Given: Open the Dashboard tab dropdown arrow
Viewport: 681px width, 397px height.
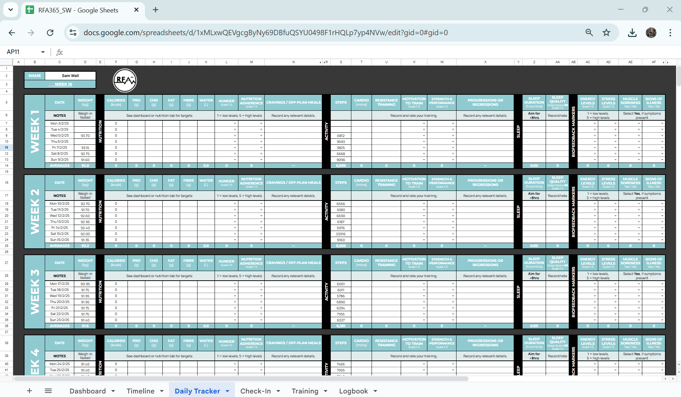Looking at the screenshot, I should (x=113, y=391).
